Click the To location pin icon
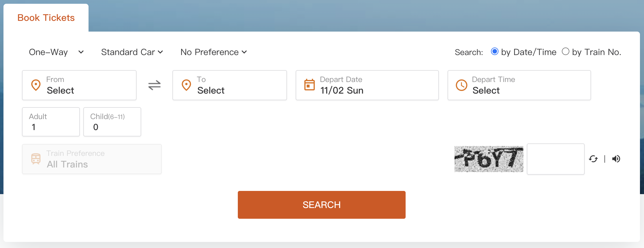Screen dimensions: 644x248 coord(186,85)
